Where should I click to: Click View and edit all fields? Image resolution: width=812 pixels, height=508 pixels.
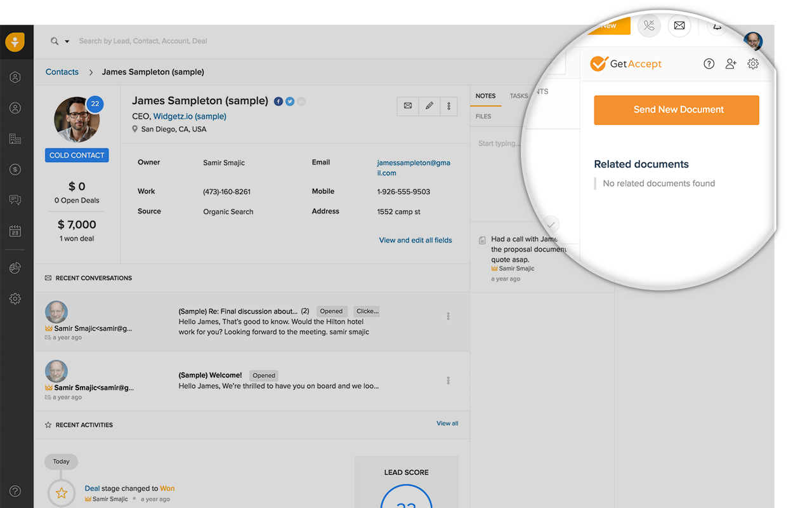click(416, 240)
